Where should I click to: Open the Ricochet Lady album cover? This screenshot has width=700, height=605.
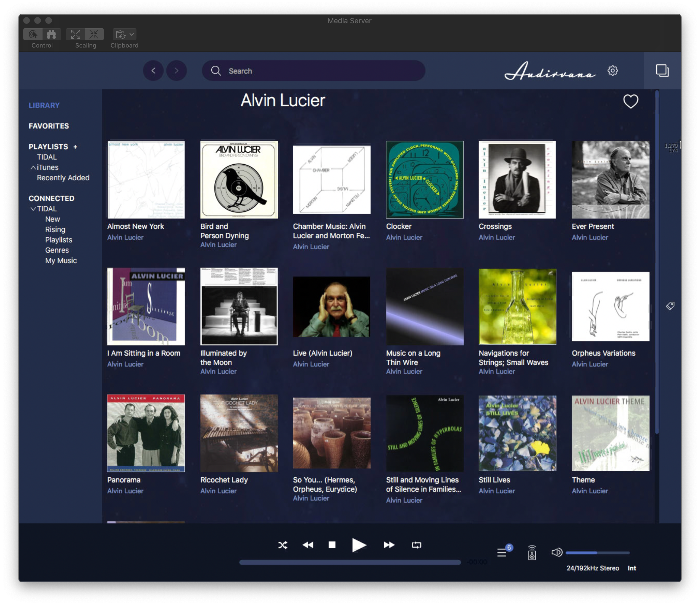pos(239,433)
